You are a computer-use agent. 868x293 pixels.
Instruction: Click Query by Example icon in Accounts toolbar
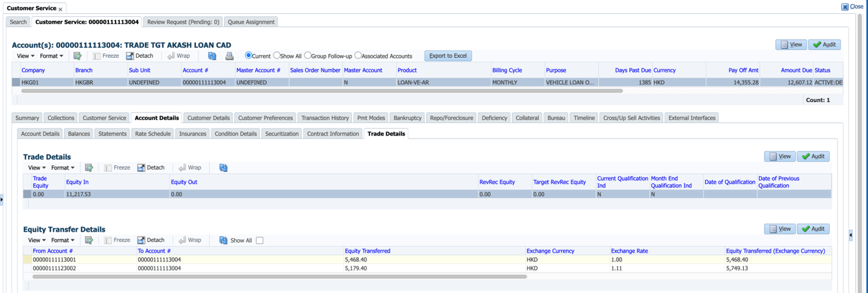click(77, 56)
